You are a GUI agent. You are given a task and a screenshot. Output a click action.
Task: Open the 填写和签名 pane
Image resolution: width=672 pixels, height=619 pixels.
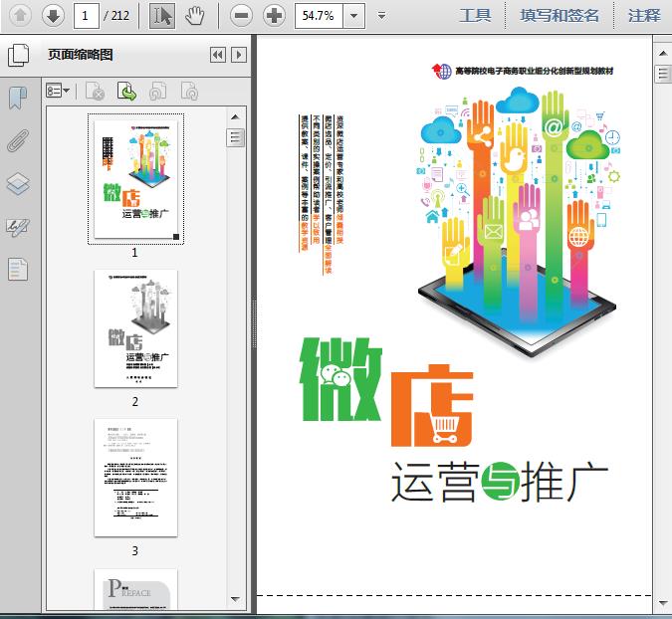pos(560,16)
